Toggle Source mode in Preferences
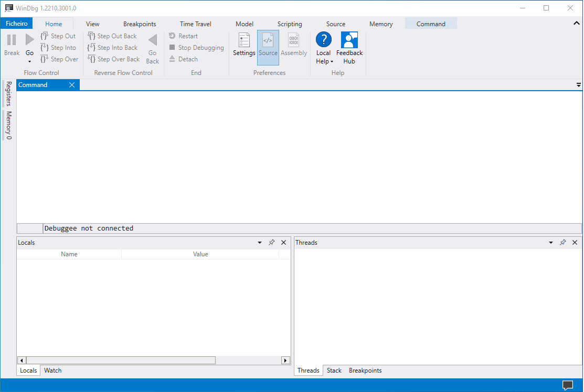Screen dimensions: 584x392 tap(268, 41)
